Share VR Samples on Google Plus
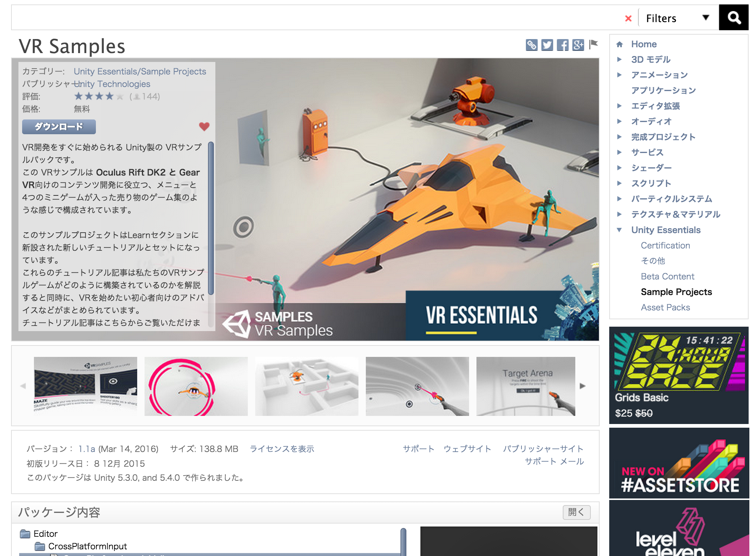Viewport: 756px width, 556px height. [x=578, y=45]
